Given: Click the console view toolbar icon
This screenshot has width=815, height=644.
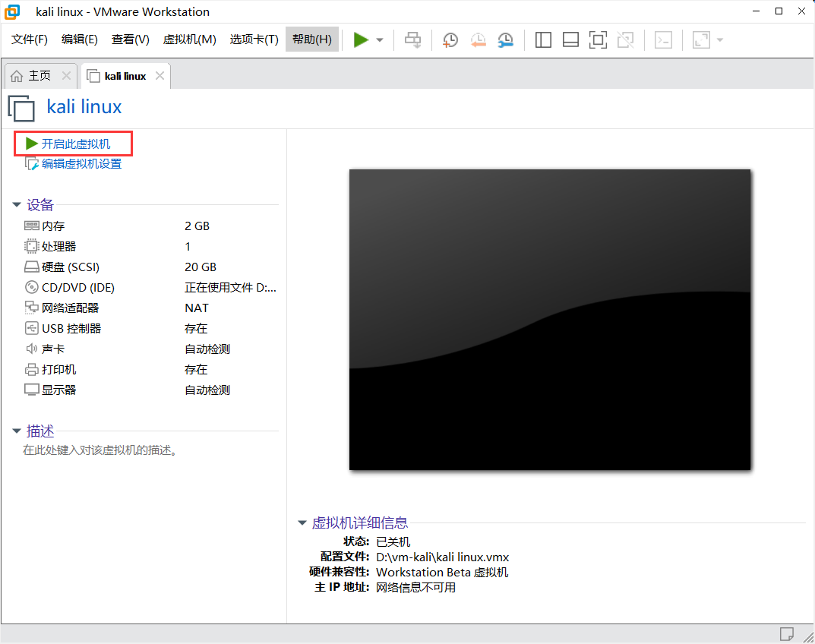Looking at the screenshot, I should pos(663,40).
